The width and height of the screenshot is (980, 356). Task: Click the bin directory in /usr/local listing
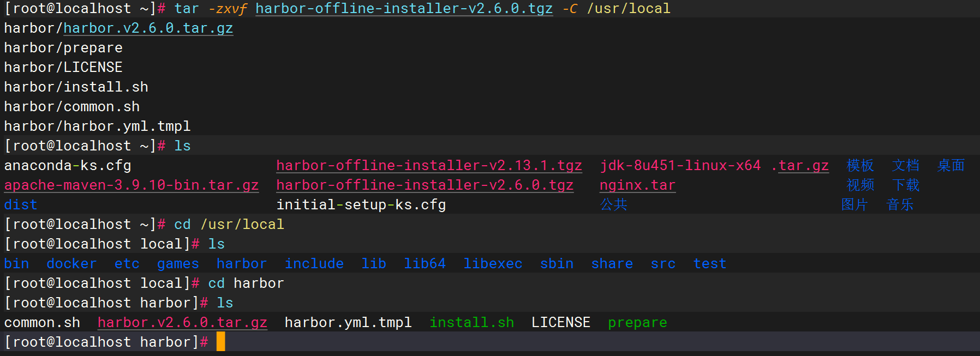coord(16,263)
